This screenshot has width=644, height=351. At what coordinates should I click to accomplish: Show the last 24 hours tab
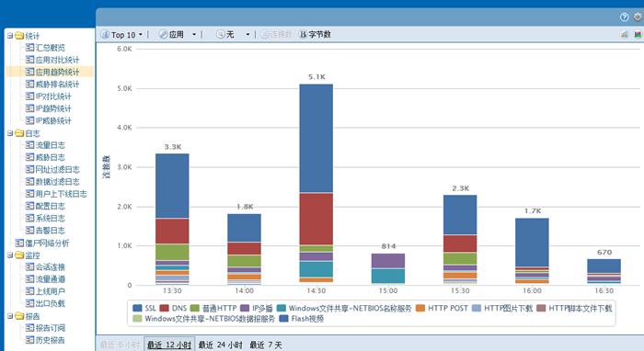coord(221,345)
